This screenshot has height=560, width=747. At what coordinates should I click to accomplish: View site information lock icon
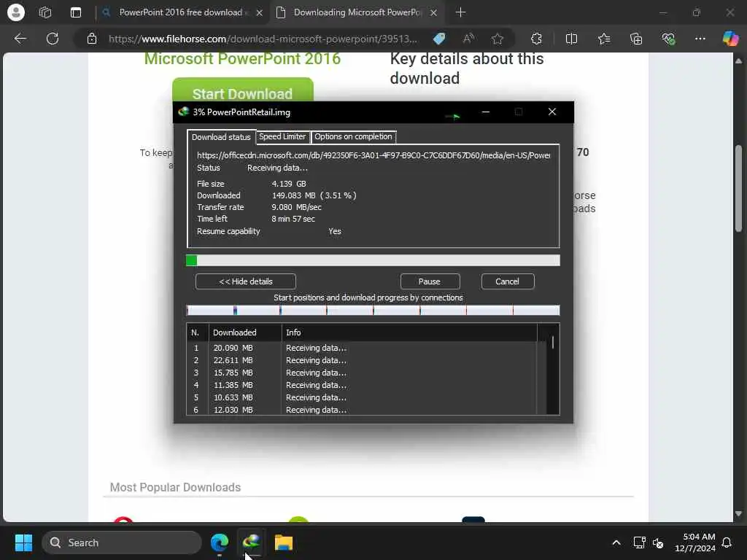tap(92, 39)
